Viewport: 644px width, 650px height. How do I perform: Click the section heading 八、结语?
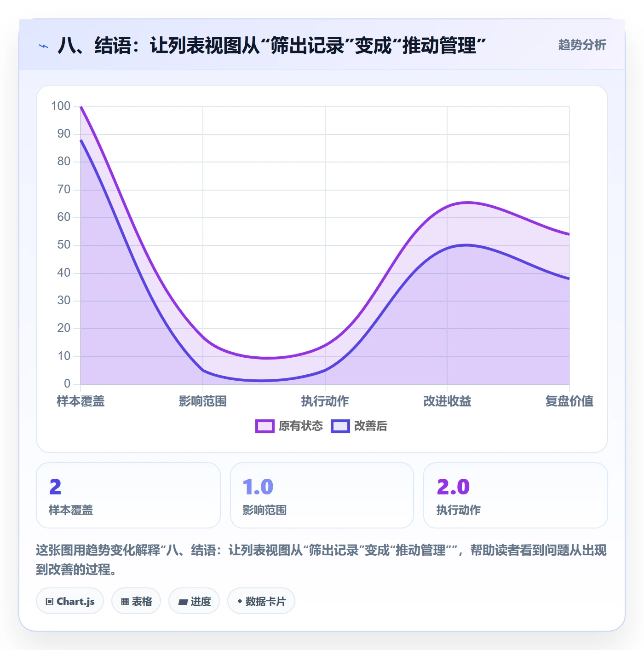(272, 46)
